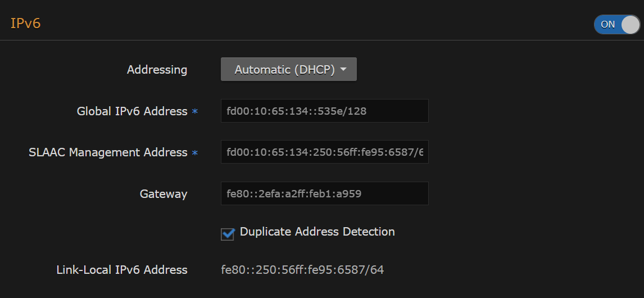Click the blue asterisk next to Global IPv6 Address
This screenshot has height=298, width=644.
coord(195,112)
